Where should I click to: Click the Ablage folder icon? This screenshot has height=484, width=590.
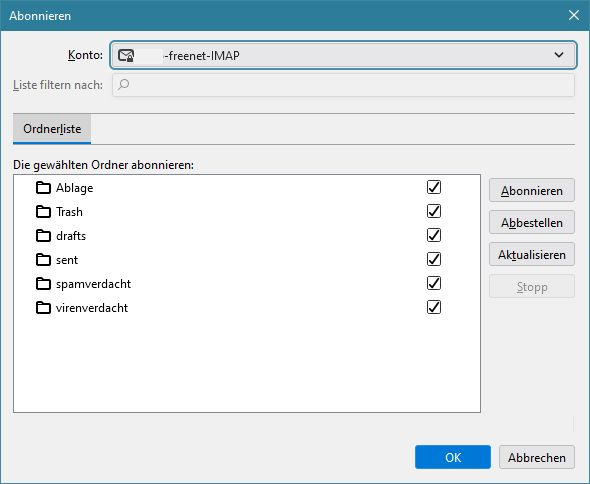43,187
